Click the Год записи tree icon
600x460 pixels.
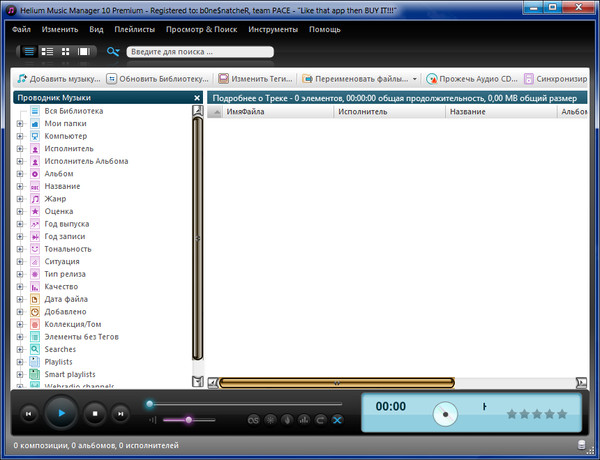click(x=35, y=237)
